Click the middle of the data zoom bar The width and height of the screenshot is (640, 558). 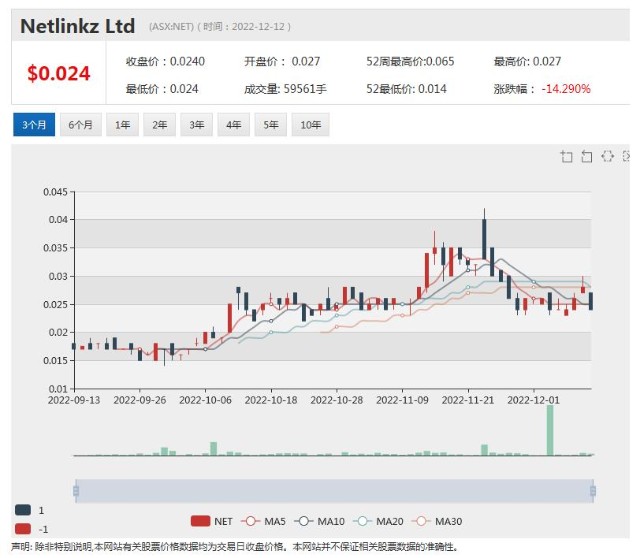[334, 491]
